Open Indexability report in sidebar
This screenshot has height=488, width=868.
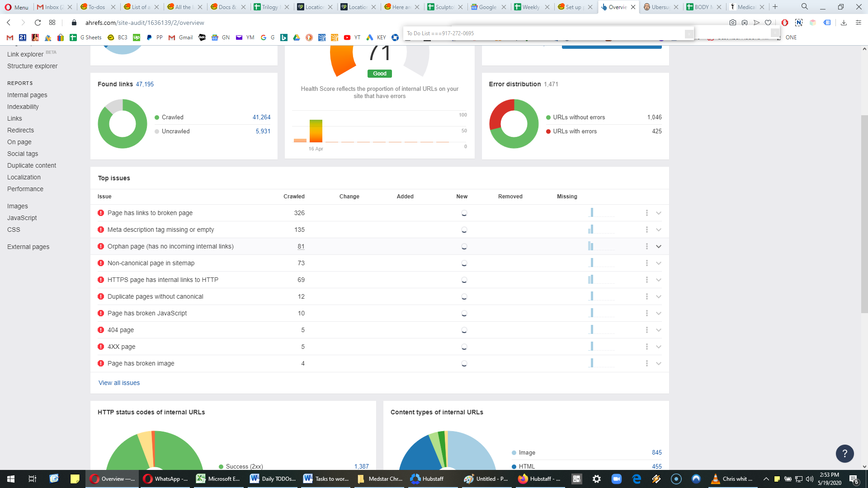[x=23, y=107]
